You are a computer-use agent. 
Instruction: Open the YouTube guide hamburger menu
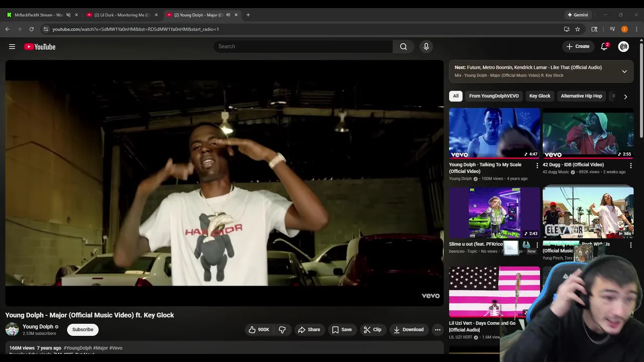click(12, 47)
